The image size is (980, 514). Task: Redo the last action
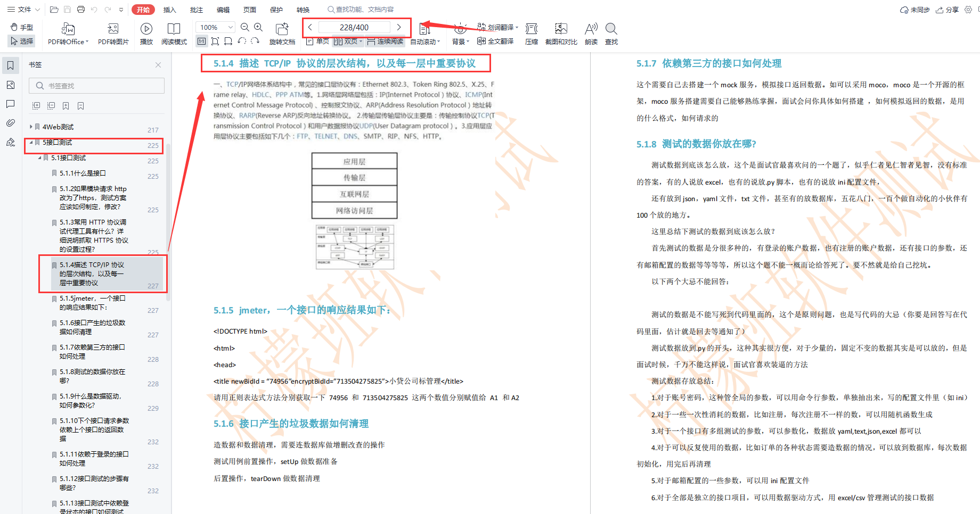(108, 10)
